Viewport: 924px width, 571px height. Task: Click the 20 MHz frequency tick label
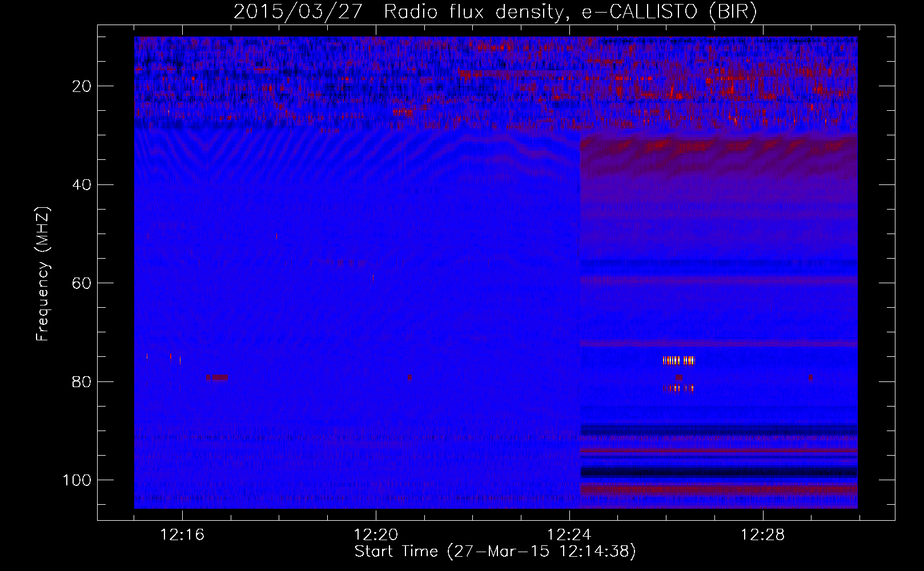[82, 86]
